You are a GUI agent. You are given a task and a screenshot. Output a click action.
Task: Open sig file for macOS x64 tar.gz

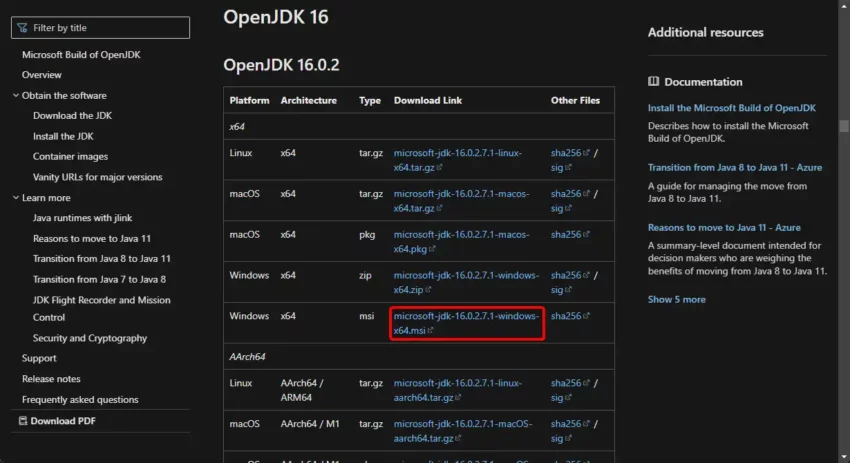pyautogui.click(x=561, y=208)
